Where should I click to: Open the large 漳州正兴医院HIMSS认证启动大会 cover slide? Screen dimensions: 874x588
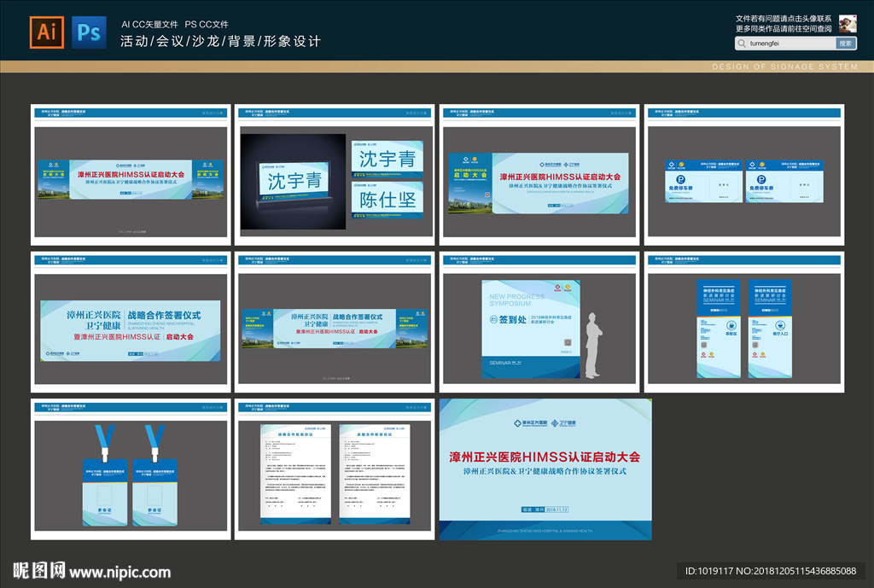coord(545,469)
